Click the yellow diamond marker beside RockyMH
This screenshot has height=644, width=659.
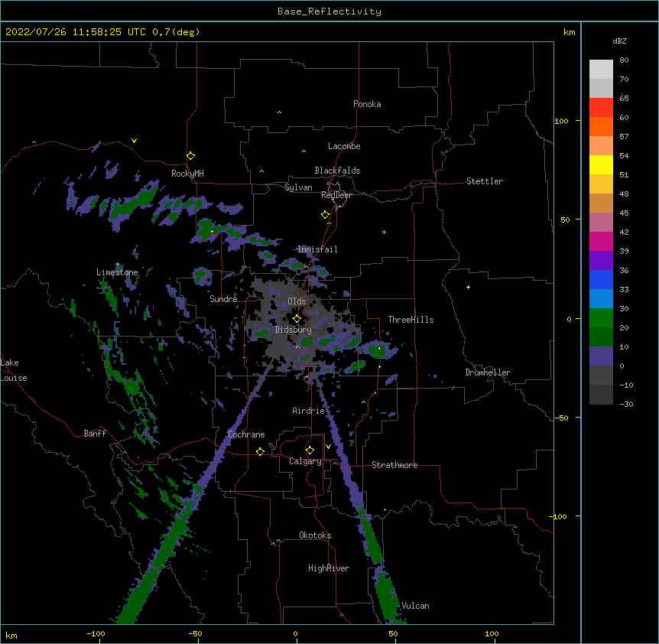tap(191, 156)
